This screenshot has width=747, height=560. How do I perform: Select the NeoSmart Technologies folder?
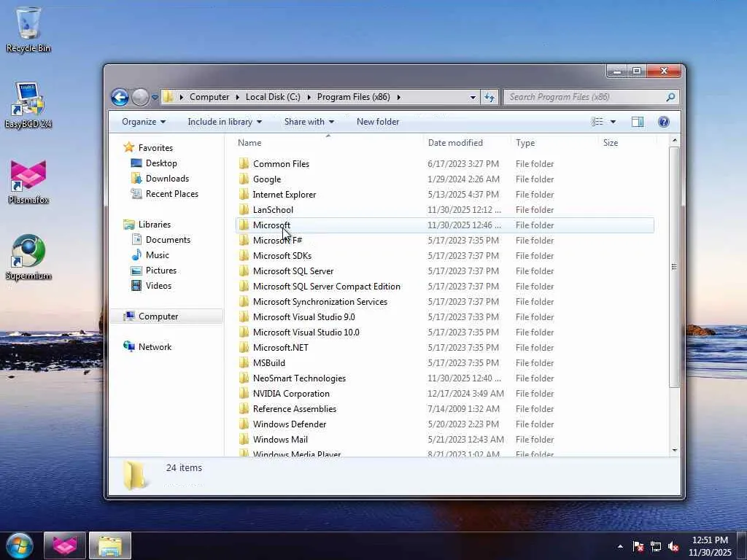point(299,378)
